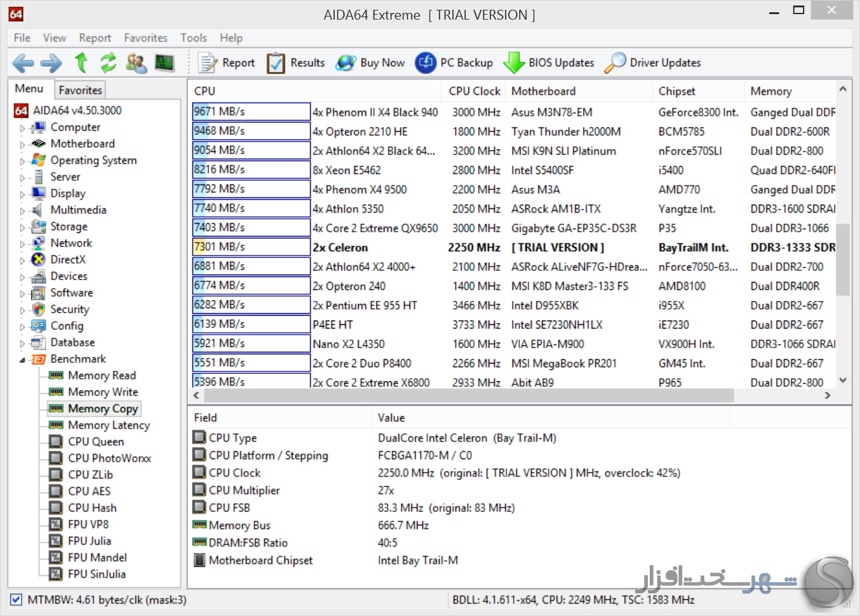Open the Help menu
This screenshot has height=616, width=860.
tap(231, 38)
